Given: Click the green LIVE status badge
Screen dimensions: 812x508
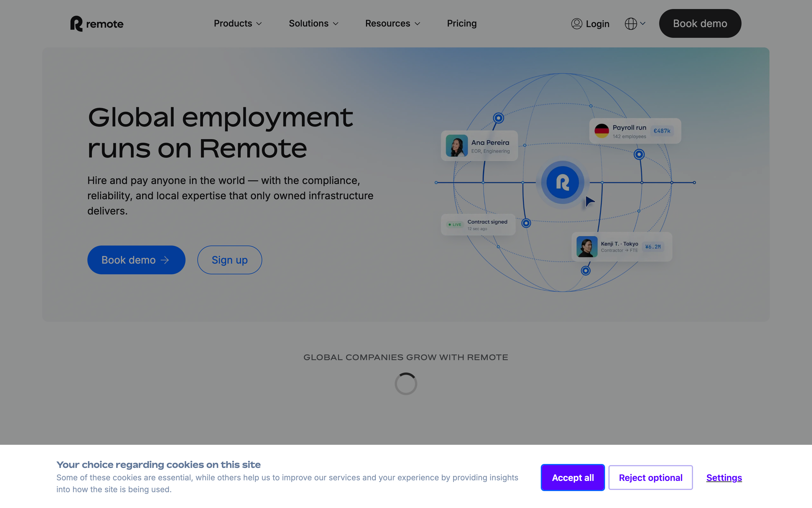Looking at the screenshot, I should point(455,224).
